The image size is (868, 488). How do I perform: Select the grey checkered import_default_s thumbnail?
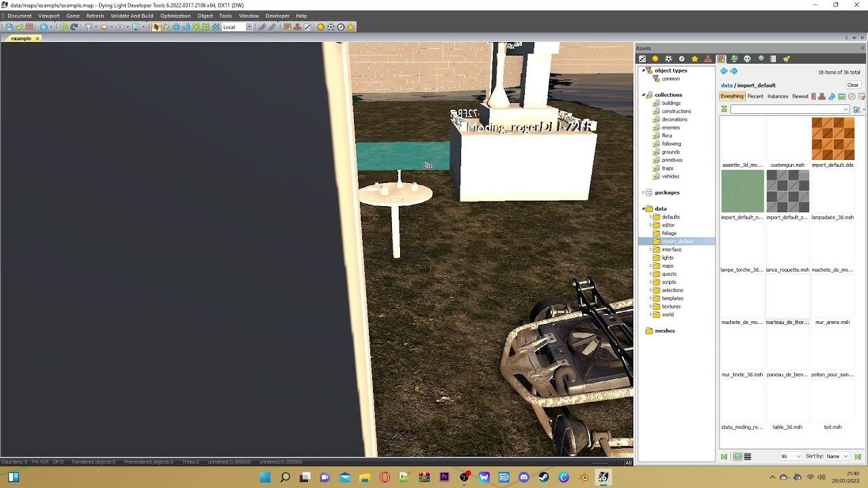click(x=787, y=191)
